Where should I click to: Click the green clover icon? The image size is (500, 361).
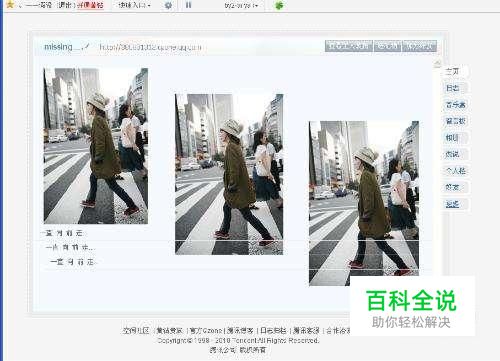(279, 5)
